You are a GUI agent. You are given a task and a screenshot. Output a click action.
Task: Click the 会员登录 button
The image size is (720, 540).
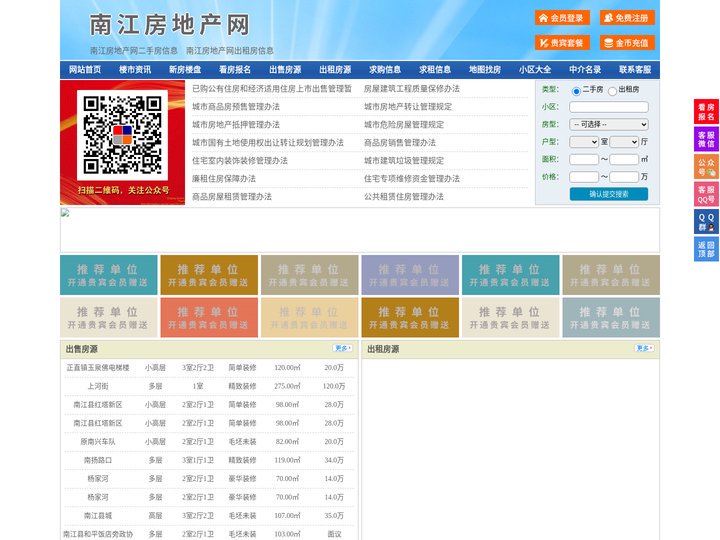(562, 18)
